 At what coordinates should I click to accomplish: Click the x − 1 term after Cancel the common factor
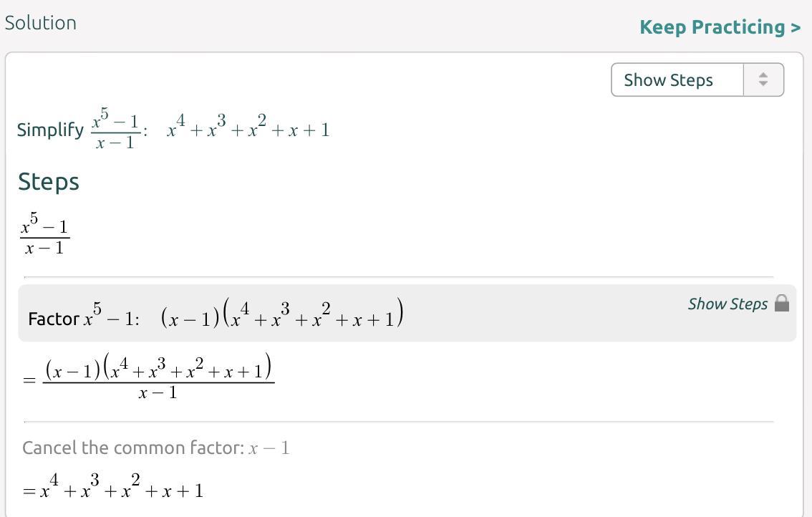coord(269,449)
